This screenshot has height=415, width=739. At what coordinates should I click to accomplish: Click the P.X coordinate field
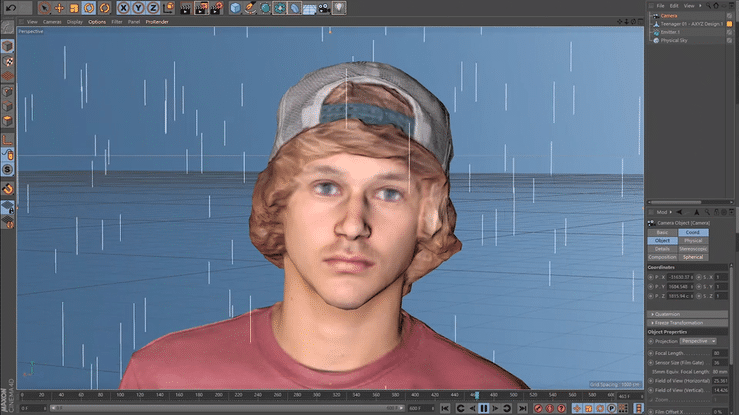[680, 277]
